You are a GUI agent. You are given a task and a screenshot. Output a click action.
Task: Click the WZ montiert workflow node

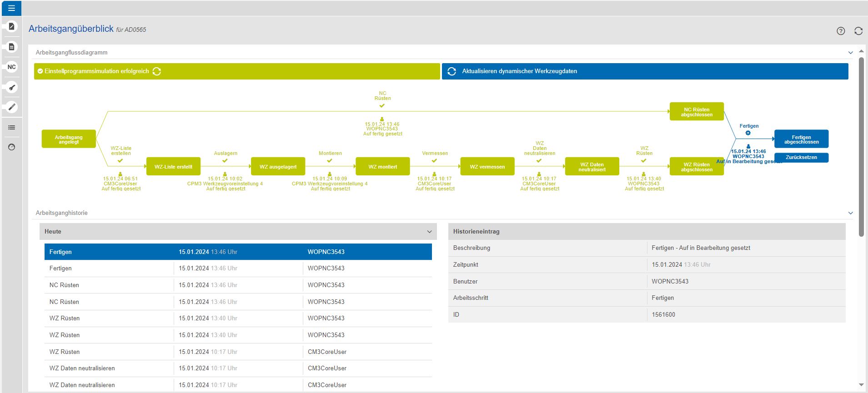click(x=382, y=167)
